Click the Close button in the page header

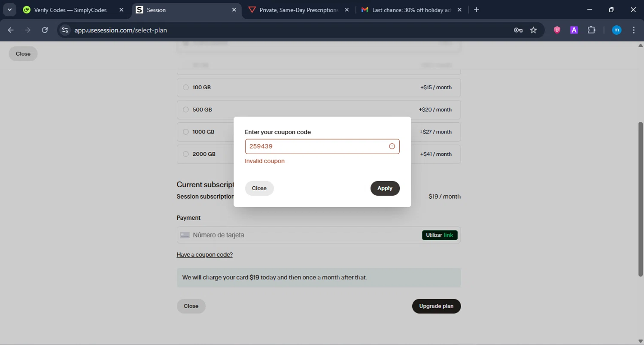pyautogui.click(x=23, y=54)
